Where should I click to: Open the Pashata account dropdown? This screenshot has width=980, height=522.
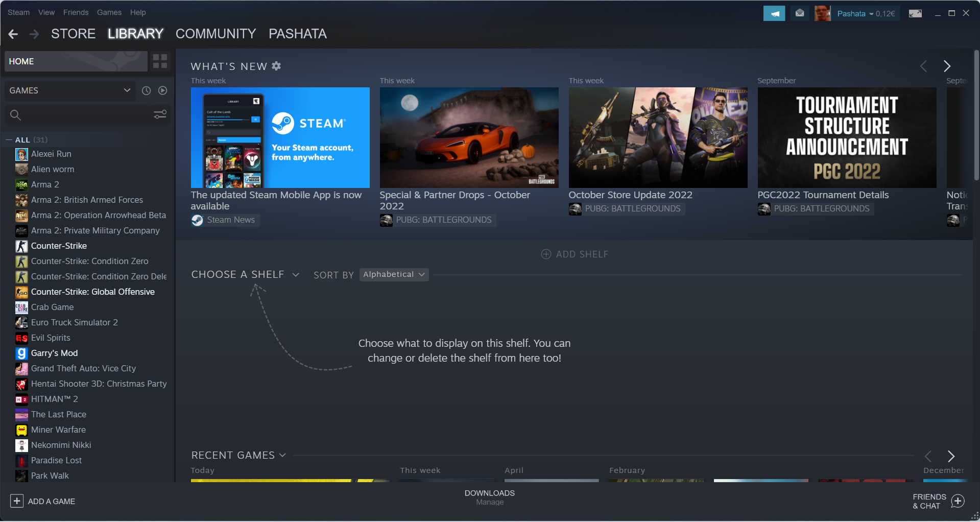(x=866, y=14)
